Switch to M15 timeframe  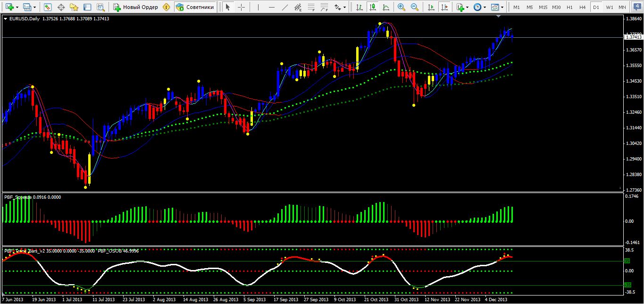tap(543, 7)
